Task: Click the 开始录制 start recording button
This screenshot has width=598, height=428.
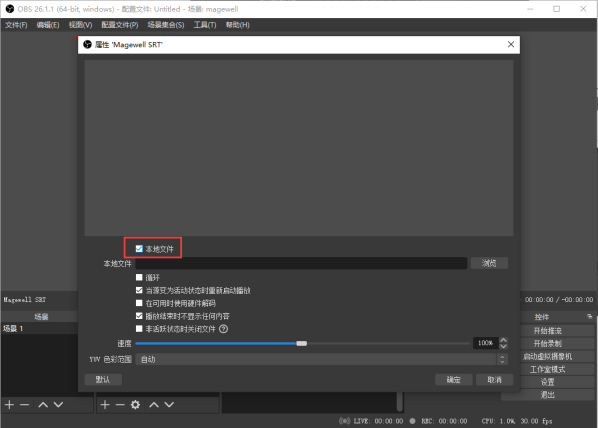Action: point(548,344)
